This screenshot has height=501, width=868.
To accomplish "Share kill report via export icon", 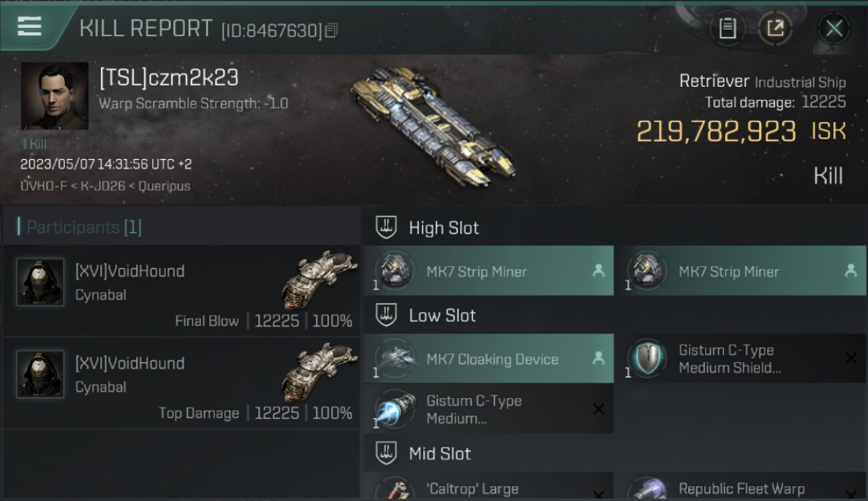I will click(x=776, y=28).
